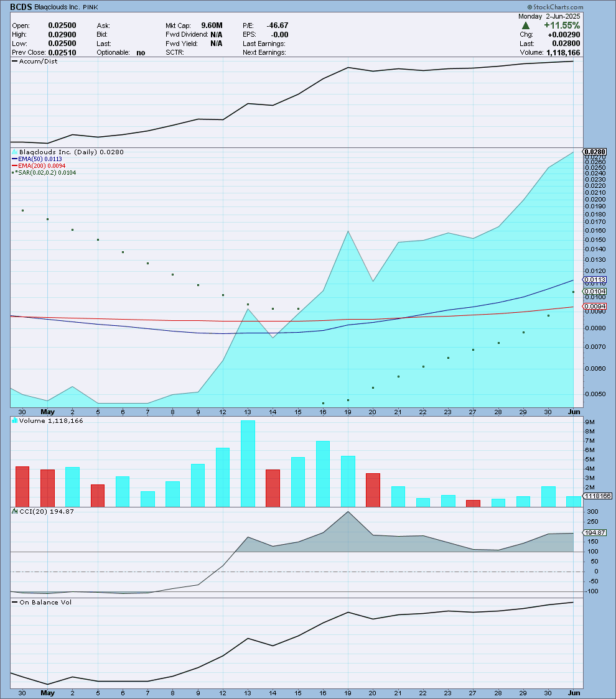Viewport: 616px width, 699px height.
Task: Click the Last value 0.02800
Action: [x=566, y=44]
